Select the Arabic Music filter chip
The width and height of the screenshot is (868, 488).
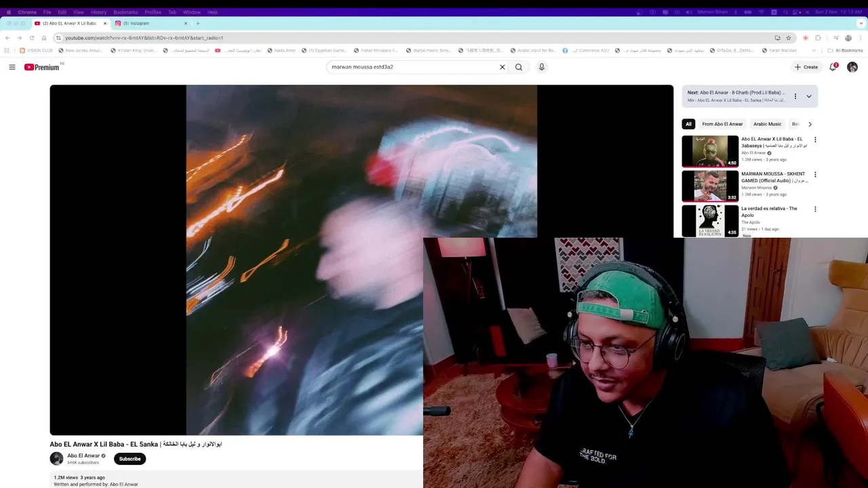click(767, 124)
